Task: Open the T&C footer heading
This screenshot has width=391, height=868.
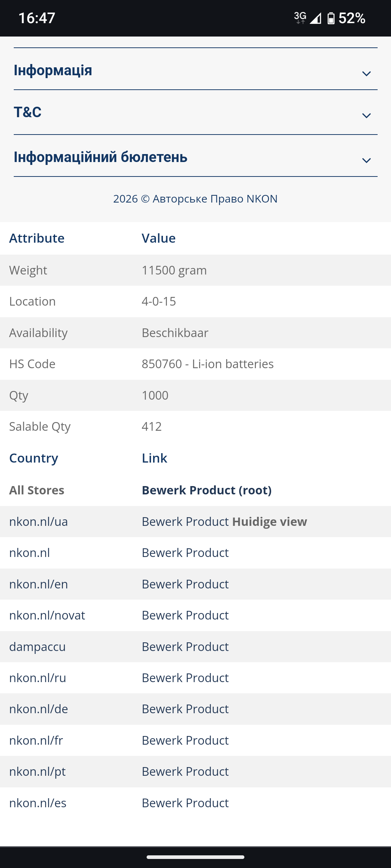Action: coord(28,112)
